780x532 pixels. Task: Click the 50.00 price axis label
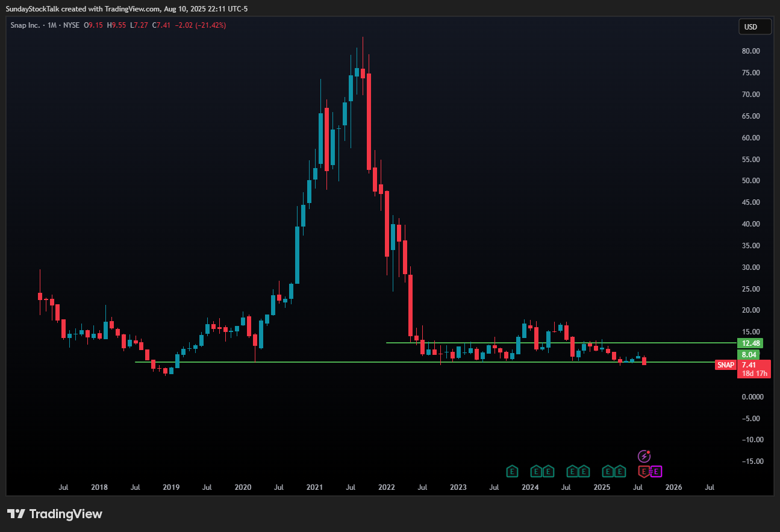[750, 181]
